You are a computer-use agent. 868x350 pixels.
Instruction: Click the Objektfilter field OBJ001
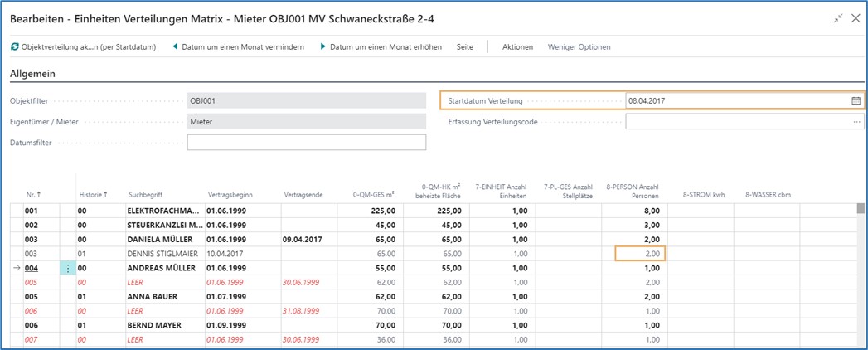(x=307, y=101)
